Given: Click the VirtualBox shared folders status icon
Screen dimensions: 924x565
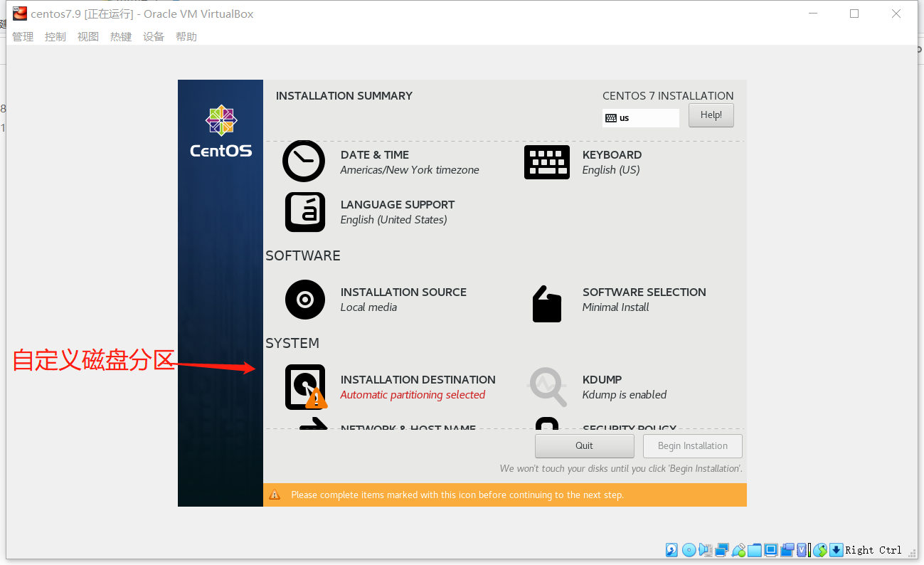Looking at the screenshot, I should click(755, 550).
